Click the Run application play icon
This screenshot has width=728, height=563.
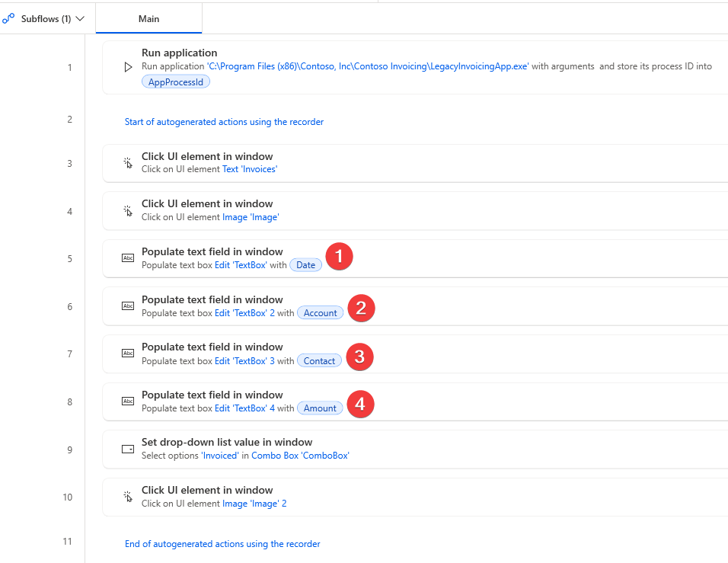[128, 67]
